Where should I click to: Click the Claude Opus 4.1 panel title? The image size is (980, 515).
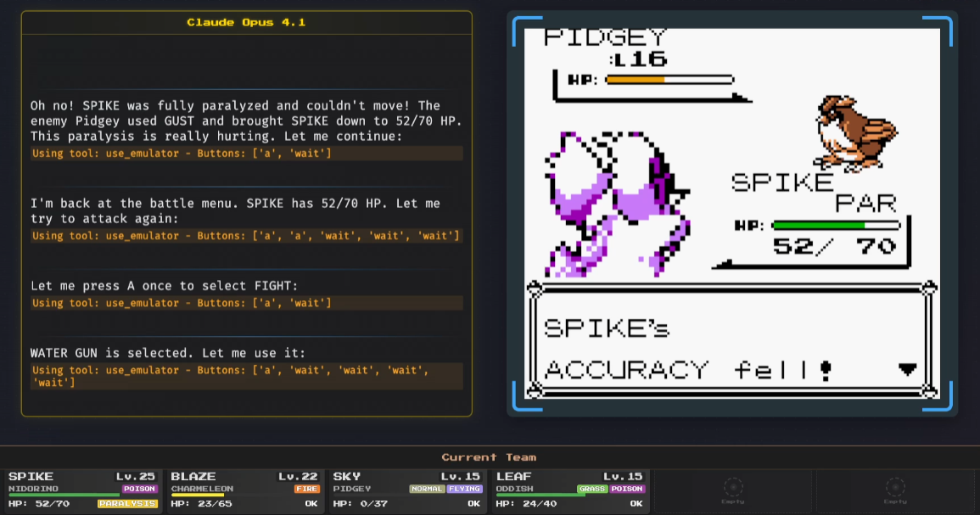246,23
